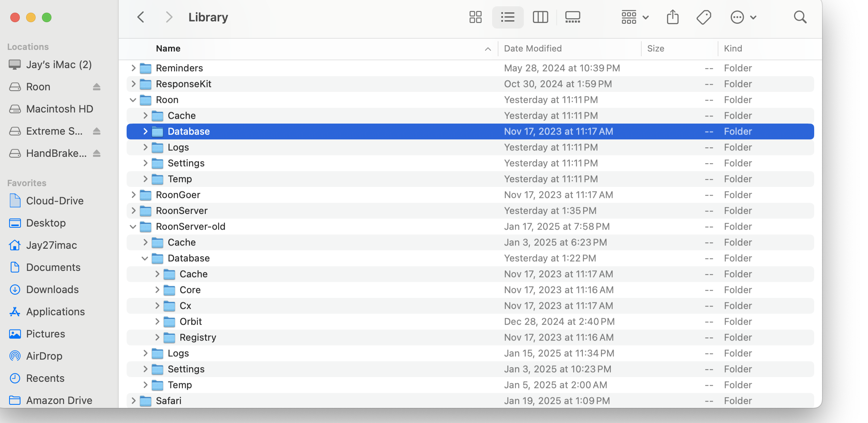The width and height of the screenshot is (868, 423).
Task: Collapse the Roon folder
Action: [x=133, y=100]
